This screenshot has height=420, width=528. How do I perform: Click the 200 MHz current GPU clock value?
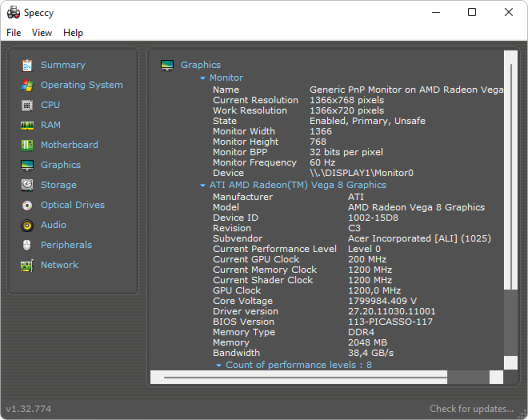click(367, 260)
